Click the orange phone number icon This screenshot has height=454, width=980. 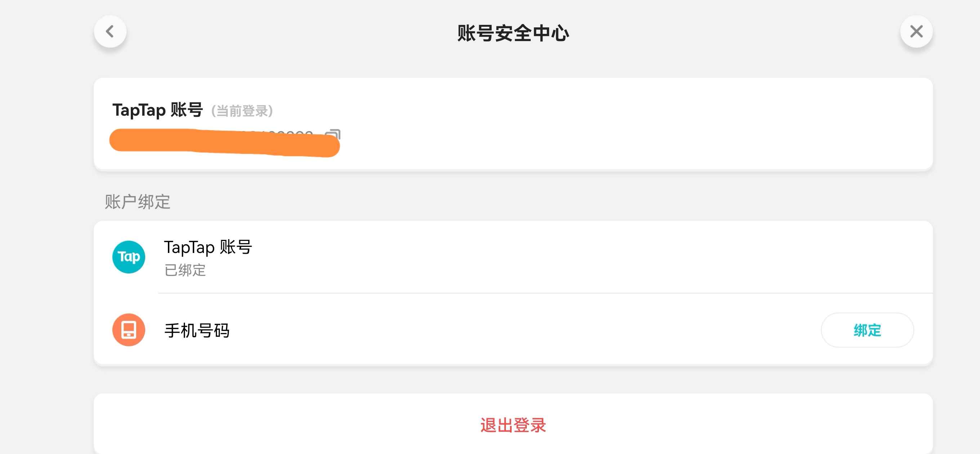coord(129,330)
